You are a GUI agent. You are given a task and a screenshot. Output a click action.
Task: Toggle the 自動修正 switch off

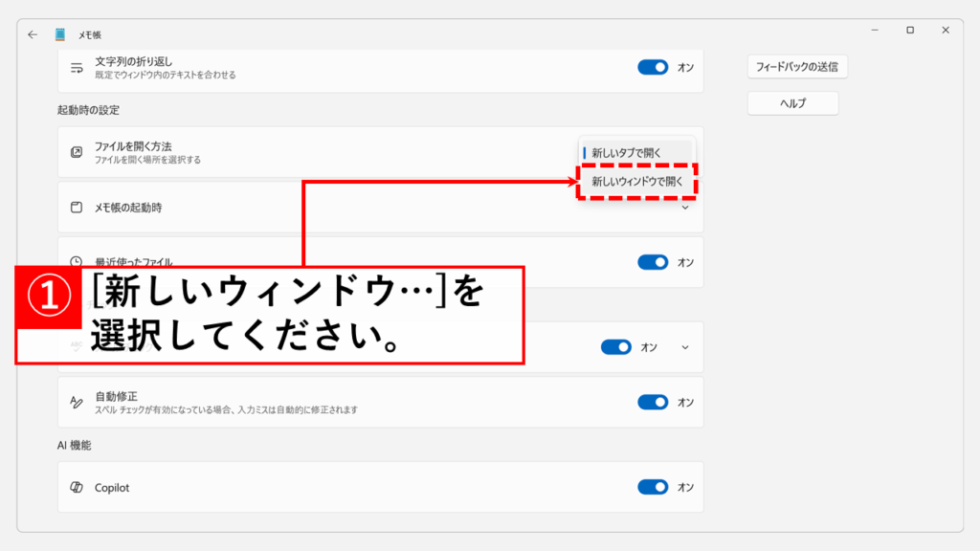(653, 403)
